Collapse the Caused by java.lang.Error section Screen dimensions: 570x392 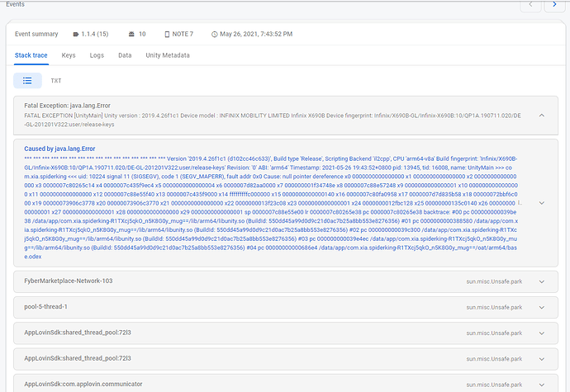coord(542,201)
